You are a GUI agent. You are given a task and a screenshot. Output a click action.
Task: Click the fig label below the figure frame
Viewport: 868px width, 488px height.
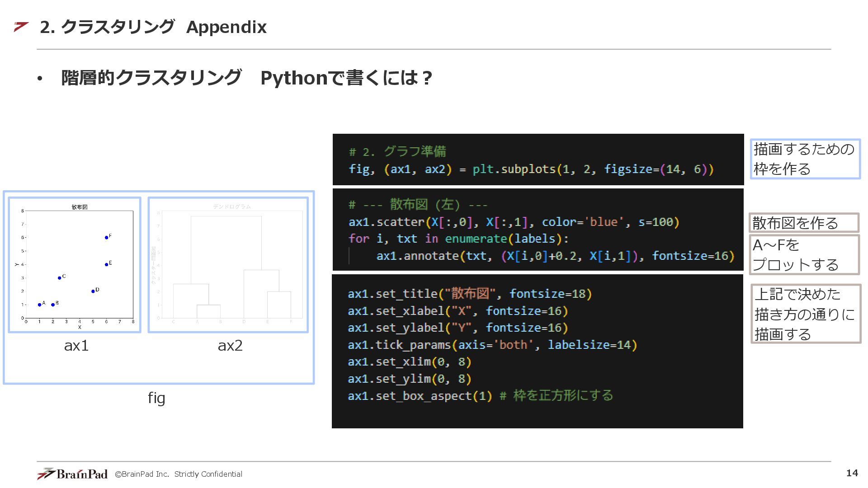pos(156,398)
